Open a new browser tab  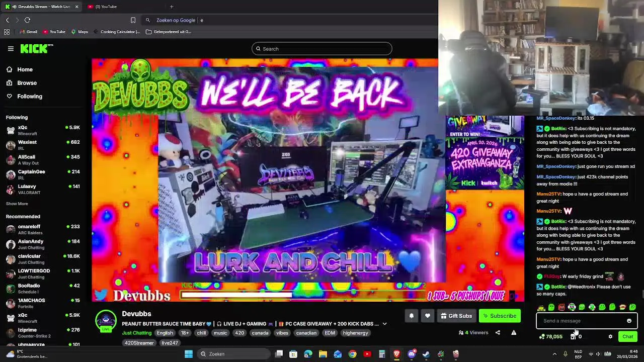(172, 7)
